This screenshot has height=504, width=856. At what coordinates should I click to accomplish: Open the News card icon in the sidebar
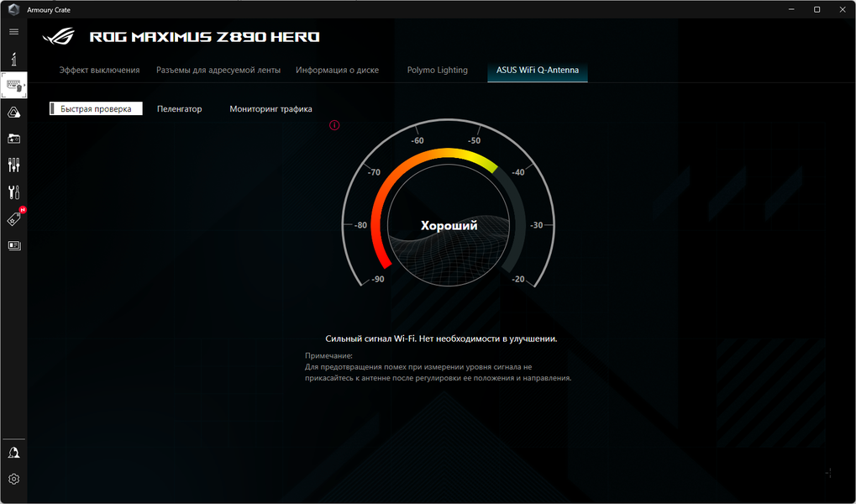14,246
